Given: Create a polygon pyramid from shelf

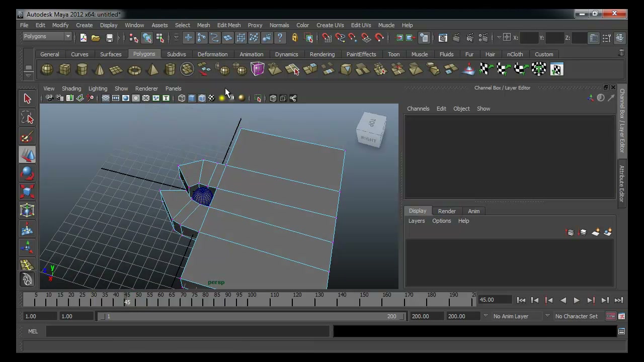Looking at the screenshot, I should coord(152,69).
